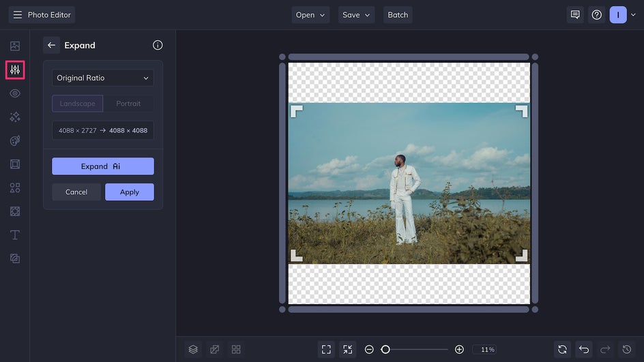This screenshot has width=644, height=362.
Task: Open the Artsy palette icon in sidebar
Action: tap(15, 140)
